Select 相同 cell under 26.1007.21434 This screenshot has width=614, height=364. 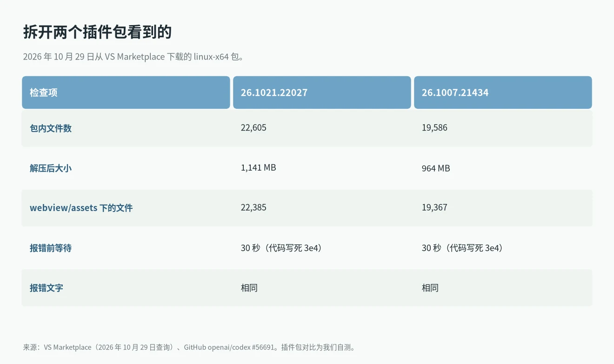[x=430, y=288]
